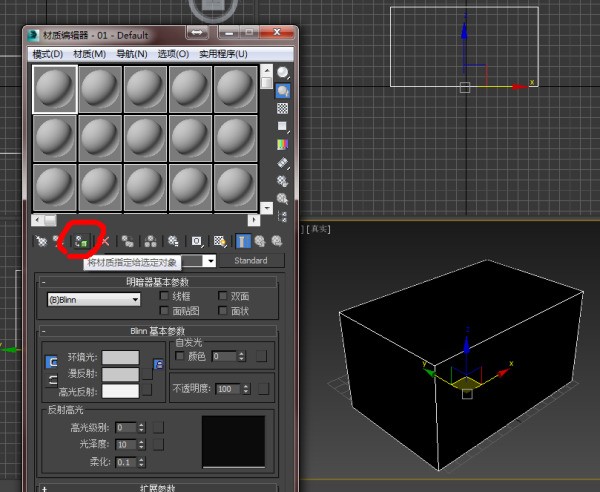600x492 pixels.
Task: Click the Get Material icon
Action: pyautogui.click(x=41, y=241)
